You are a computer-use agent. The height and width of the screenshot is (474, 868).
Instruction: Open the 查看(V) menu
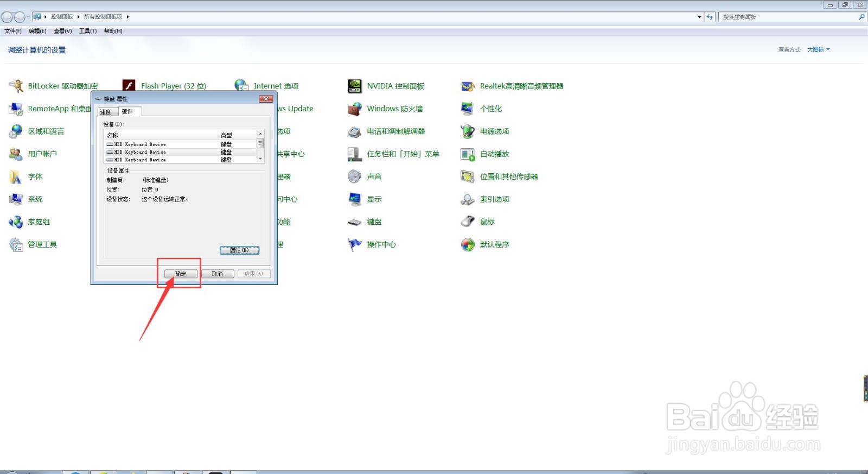[62, 31]
